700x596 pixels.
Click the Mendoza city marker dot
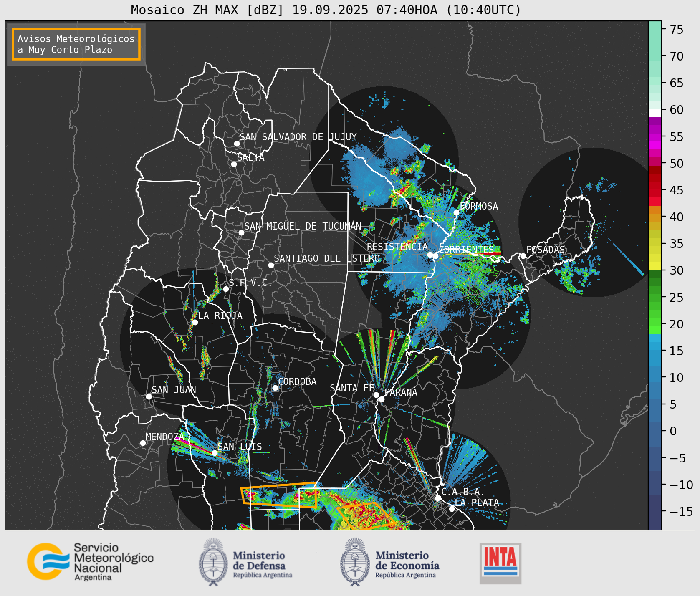(x=143, y=443)
